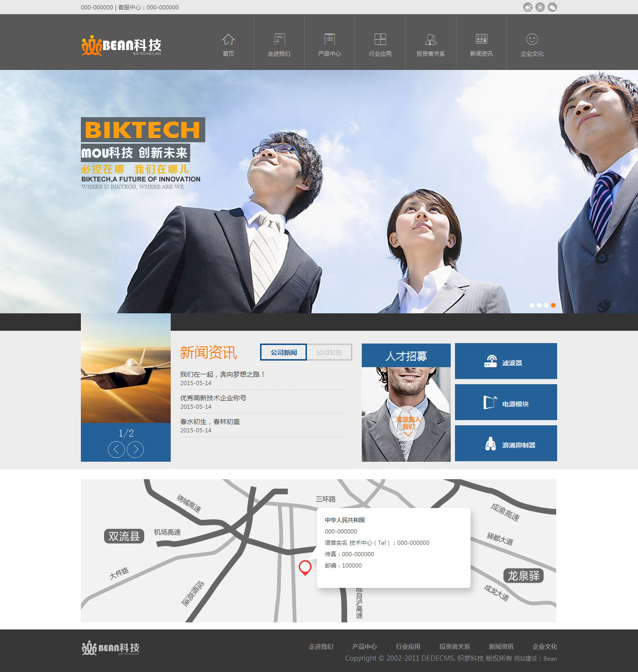Open news article 优秀高新技术企业称号

(213, 398)
